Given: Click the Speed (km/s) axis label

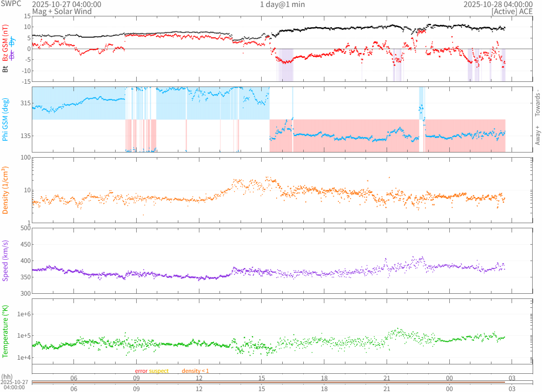Looking at the screenshot, I should 6,261.
